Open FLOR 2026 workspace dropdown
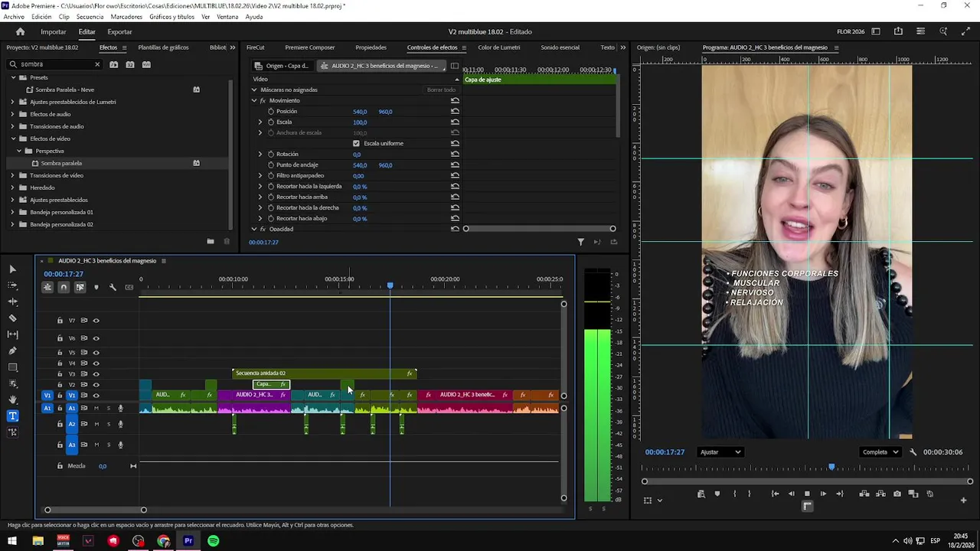Image resolution: width=980 pixels, height=551 pixels. point(851,31)
